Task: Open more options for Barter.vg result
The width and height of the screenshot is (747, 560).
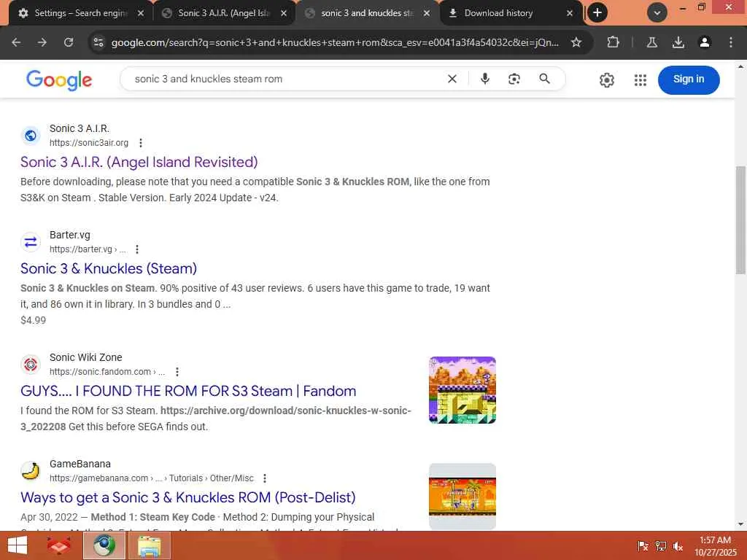Action: click(136, 249)
